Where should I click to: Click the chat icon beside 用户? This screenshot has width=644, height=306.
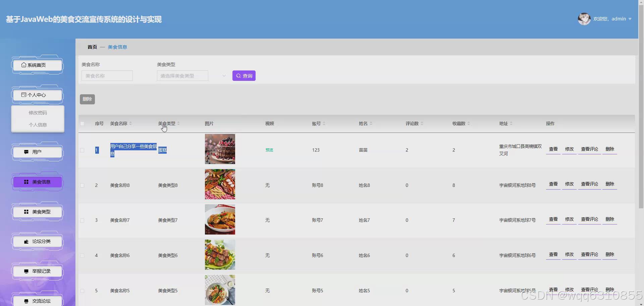tap(26, 152)
